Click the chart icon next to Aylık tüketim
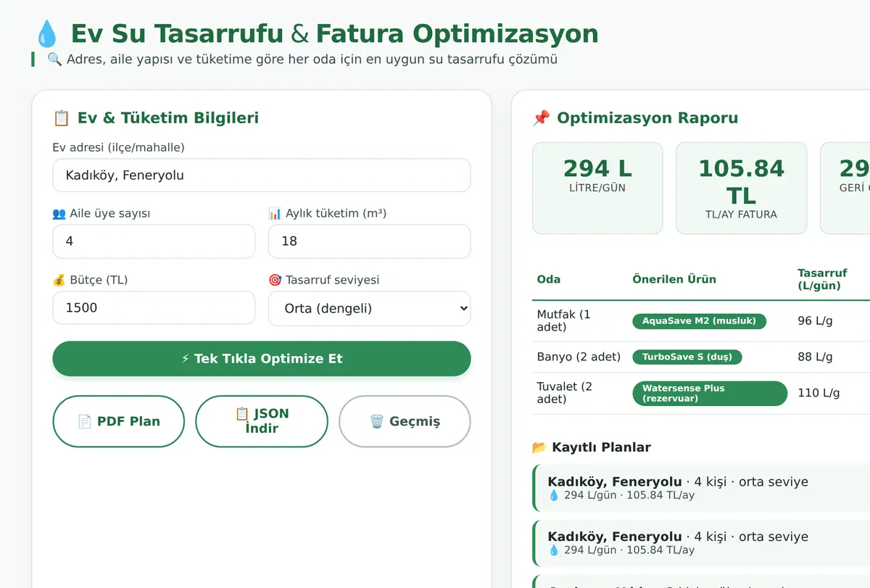This screenshot has width=870, height=588. [275, 214]
